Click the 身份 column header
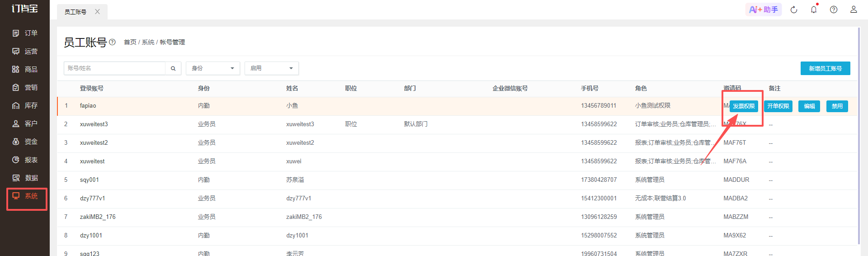This screenshot has width=868, height=256. (204, 88)
